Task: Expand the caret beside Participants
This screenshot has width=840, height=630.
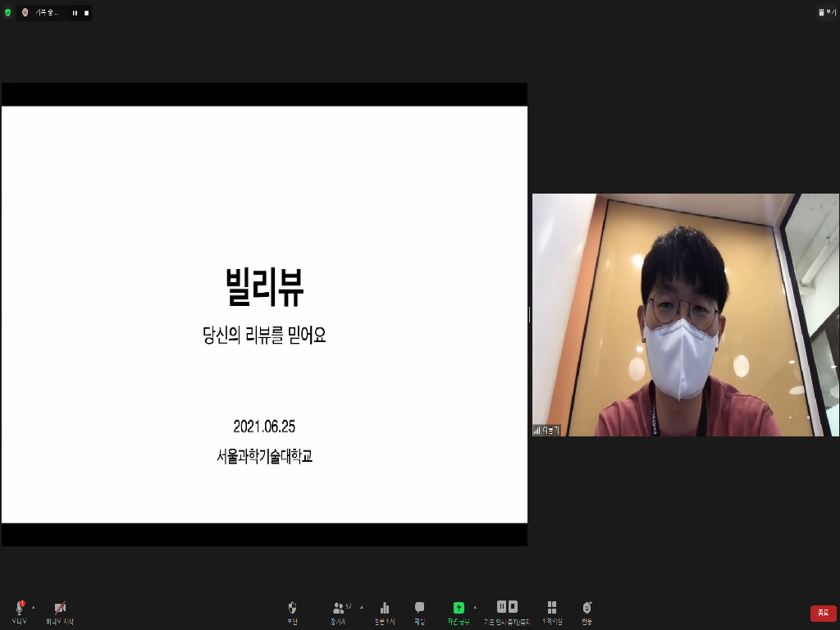Action: point(362,608)
